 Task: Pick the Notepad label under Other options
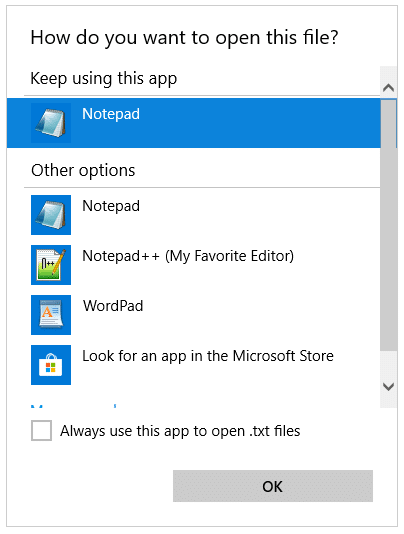pyautogui.click(x=111, y=206)
